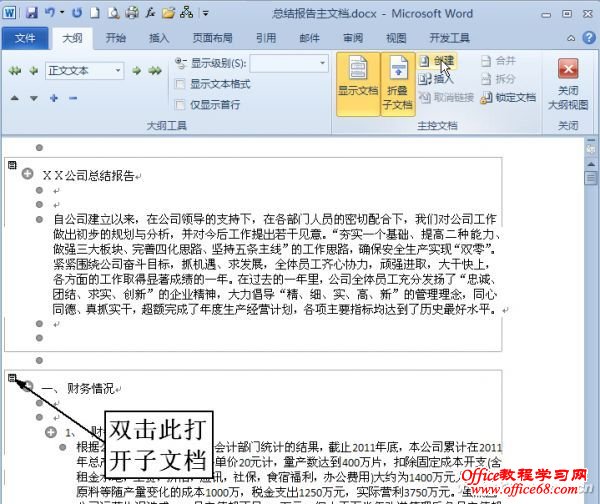Click the organization chart icon in quick access toolbar
The image size is (600, 504).
187,13
